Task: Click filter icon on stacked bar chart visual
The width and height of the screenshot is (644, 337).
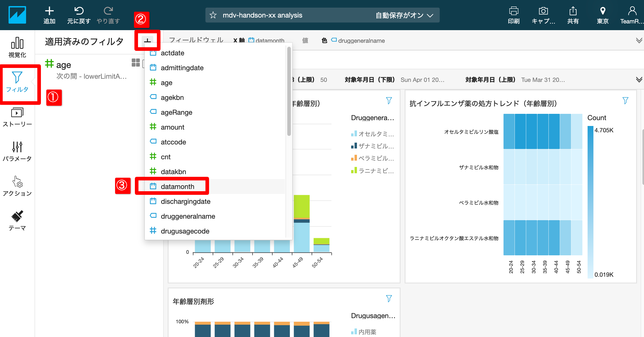Action: pyautogui.click(x=389, y=101)
